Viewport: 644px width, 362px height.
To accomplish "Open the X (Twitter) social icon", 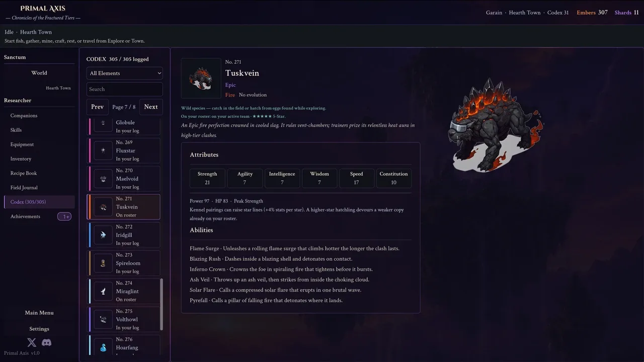I will [32, 342].
